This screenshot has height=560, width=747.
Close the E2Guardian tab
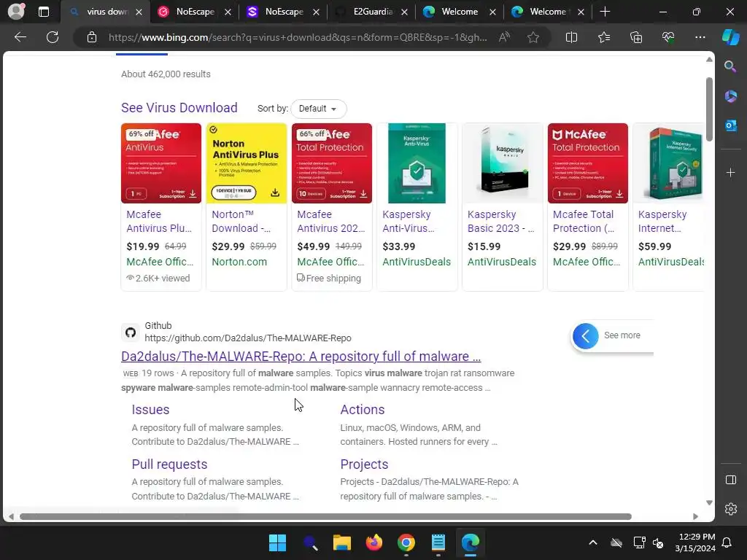(404, 12)
